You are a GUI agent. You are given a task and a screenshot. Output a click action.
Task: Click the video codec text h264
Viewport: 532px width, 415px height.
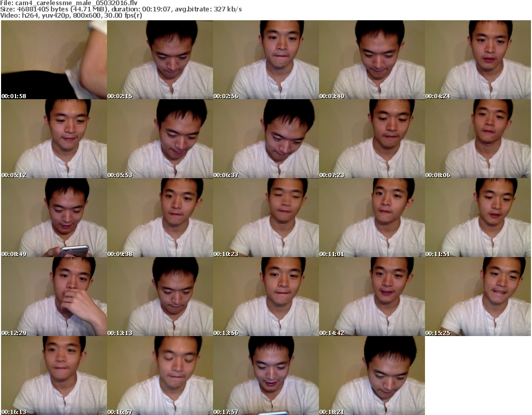click(x=31, y=16)
